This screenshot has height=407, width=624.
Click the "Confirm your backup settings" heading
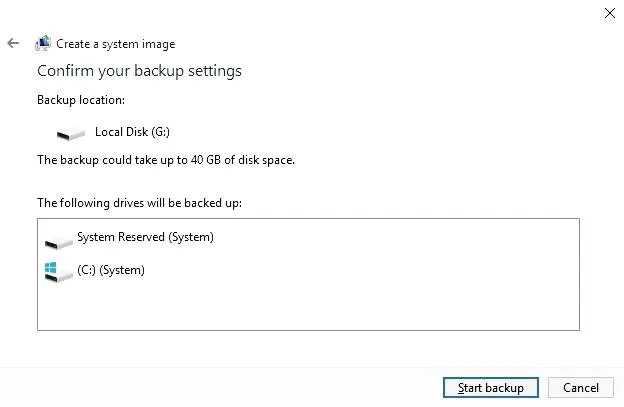(x=139, y=71)
